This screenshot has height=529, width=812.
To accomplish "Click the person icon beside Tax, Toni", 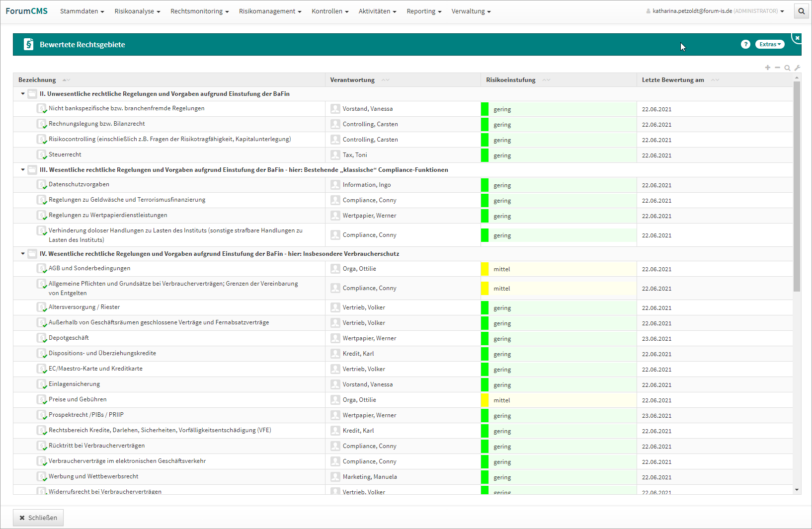I will pyautogui.click(x=335, y=155).
